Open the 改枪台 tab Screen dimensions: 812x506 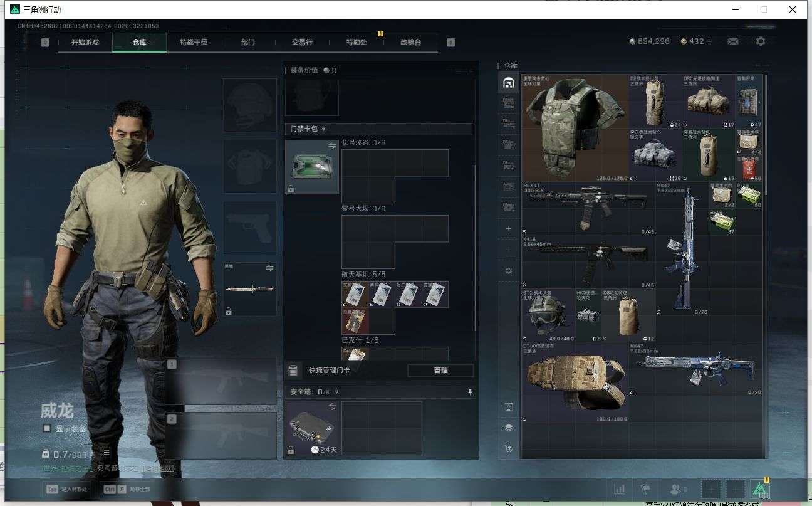[410, 42]
